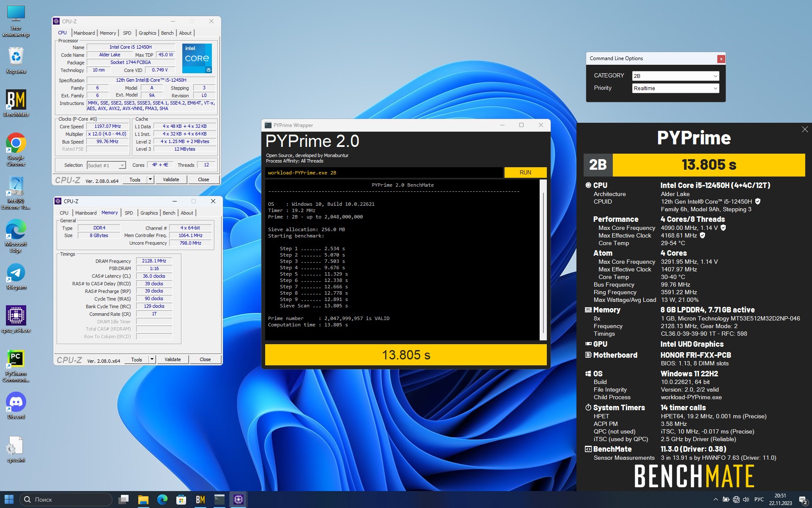Open the CATEGORY dropdown showing 2B

pyautogui.click(x=675, y=76)
